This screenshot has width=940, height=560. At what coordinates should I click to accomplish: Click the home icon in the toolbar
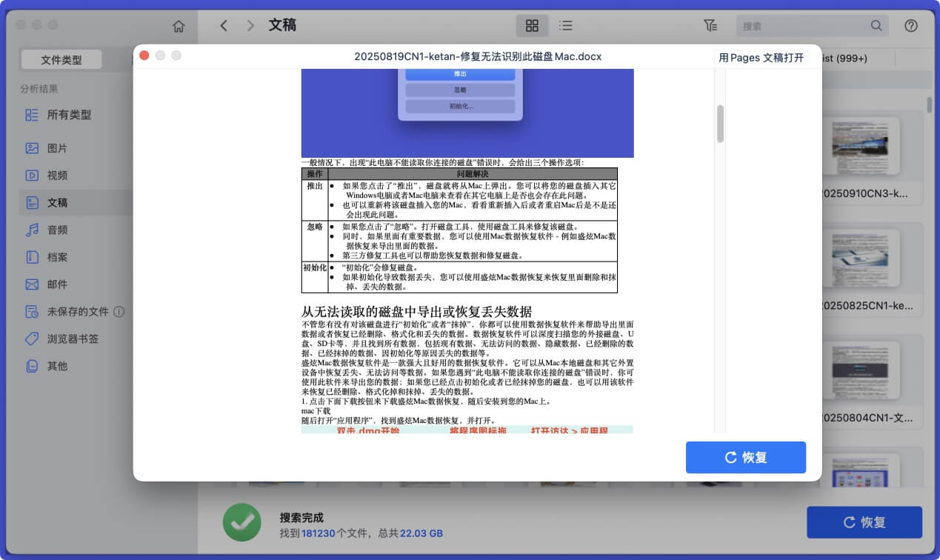tap(178, 25)
